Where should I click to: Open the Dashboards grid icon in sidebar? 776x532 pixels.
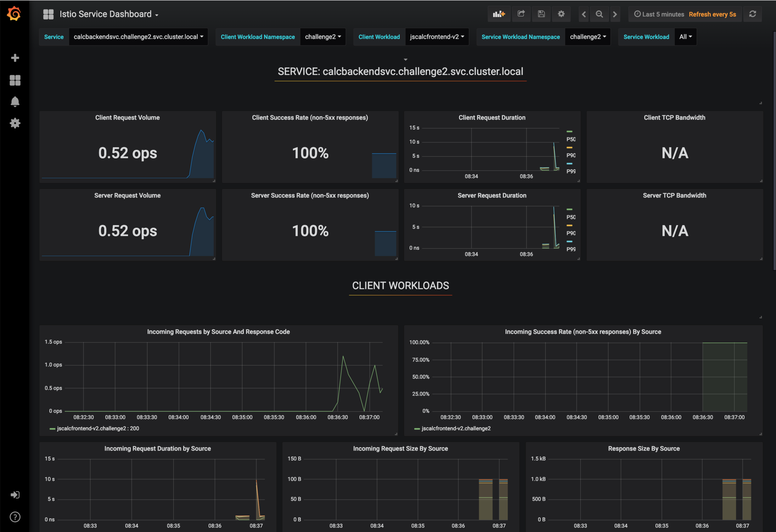tap(15, 80)
